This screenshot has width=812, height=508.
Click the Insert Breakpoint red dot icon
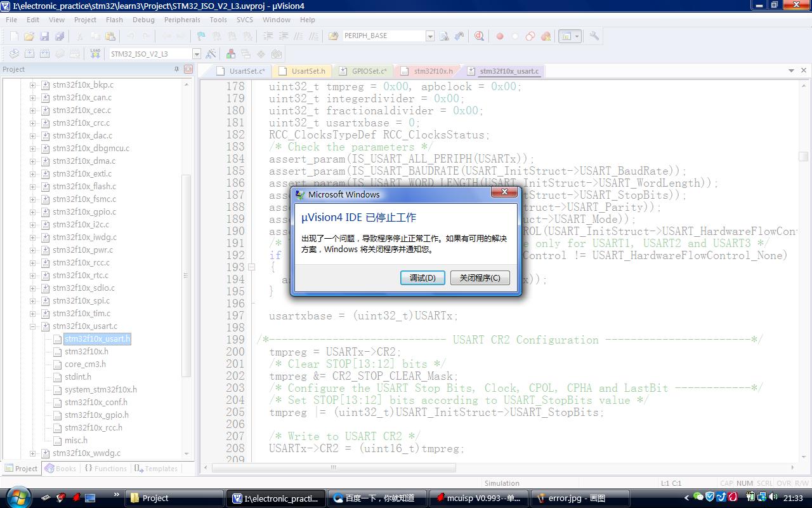500,36
